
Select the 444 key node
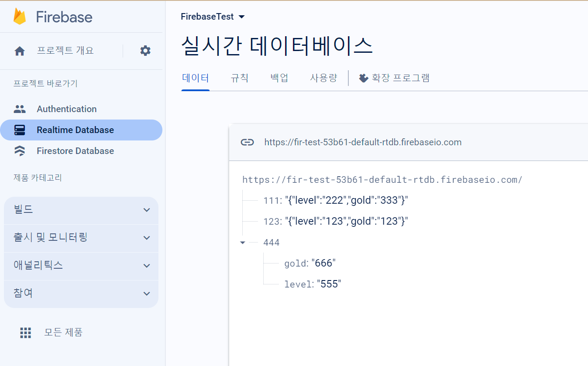click(x=271, y=243)
